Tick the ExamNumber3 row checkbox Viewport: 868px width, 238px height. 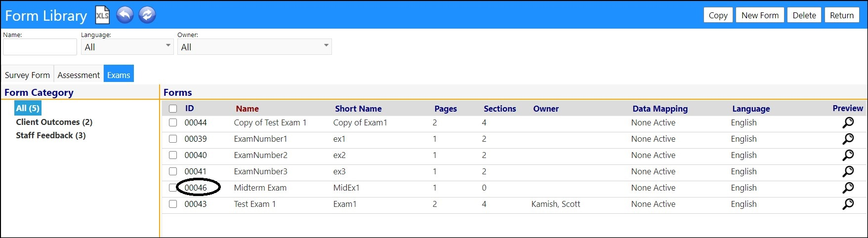coord(173,171)
